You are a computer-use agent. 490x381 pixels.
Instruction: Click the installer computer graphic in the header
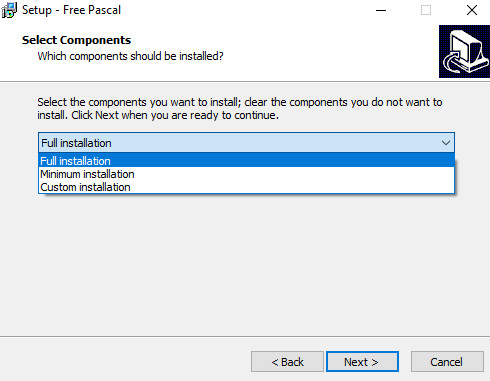pyautogui.click(x=464, y=51)
